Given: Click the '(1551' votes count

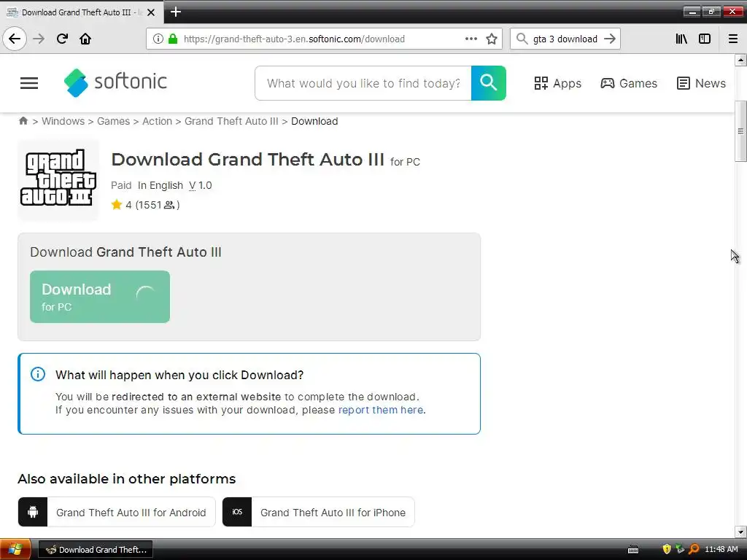Looking at the screenshot, I should tap(148, 205).
